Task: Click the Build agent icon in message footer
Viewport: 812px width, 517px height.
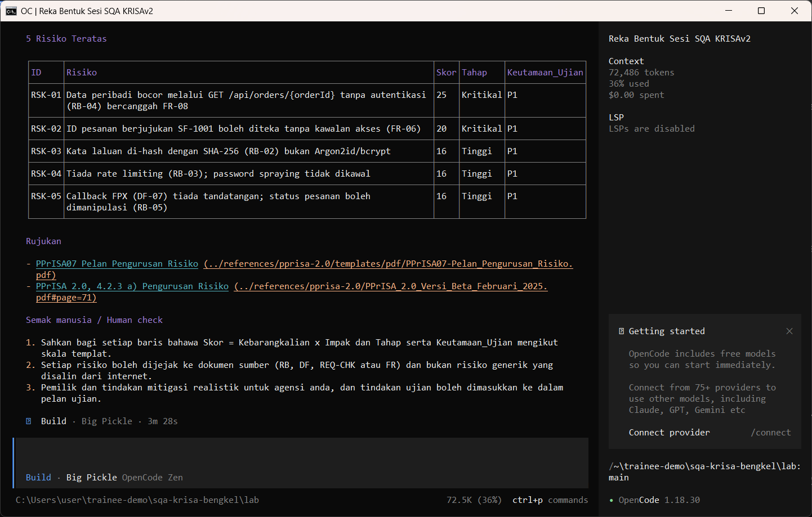Action: (29, 421)
